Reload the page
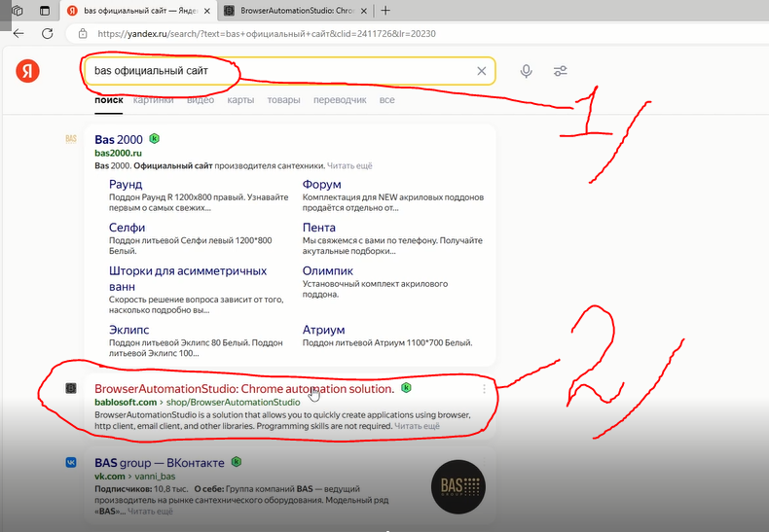This screenshot has width=769, height=532. [x=47, y=33]
